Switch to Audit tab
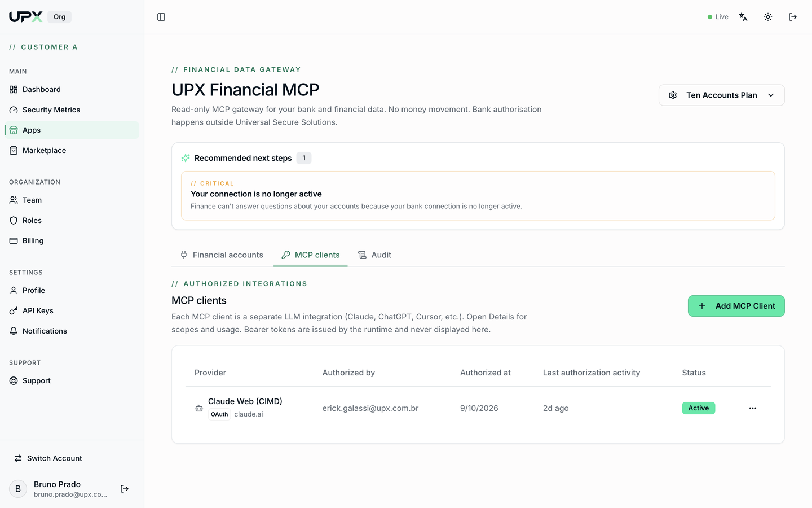Viewport: 812px width, 508px height. tap(374, 255)
